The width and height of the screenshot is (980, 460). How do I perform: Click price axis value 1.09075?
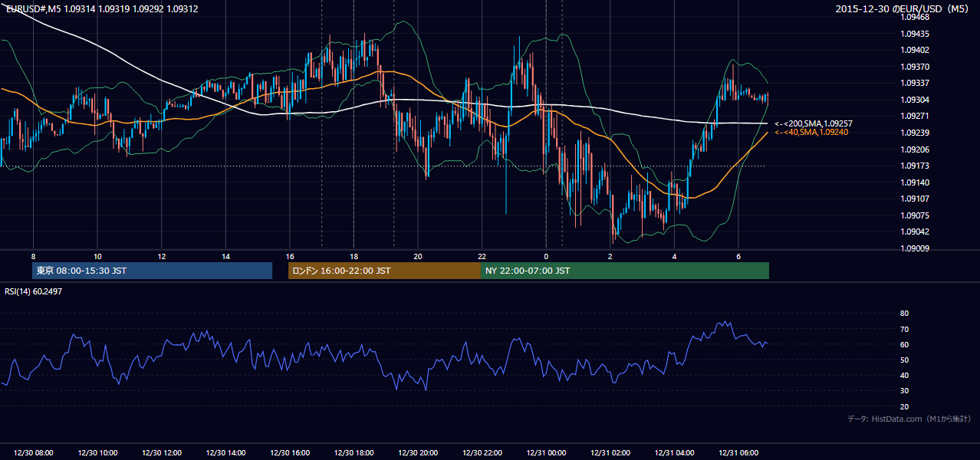click(913, 215)
